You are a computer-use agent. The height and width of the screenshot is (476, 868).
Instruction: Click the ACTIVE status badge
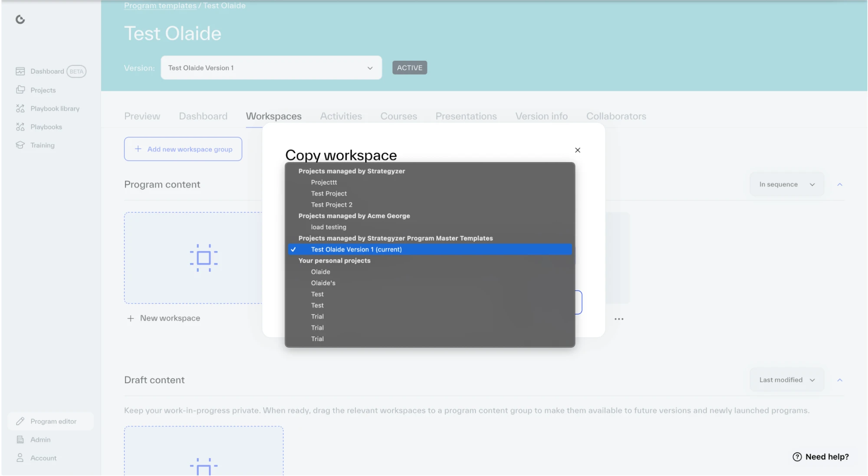[410, 68]
